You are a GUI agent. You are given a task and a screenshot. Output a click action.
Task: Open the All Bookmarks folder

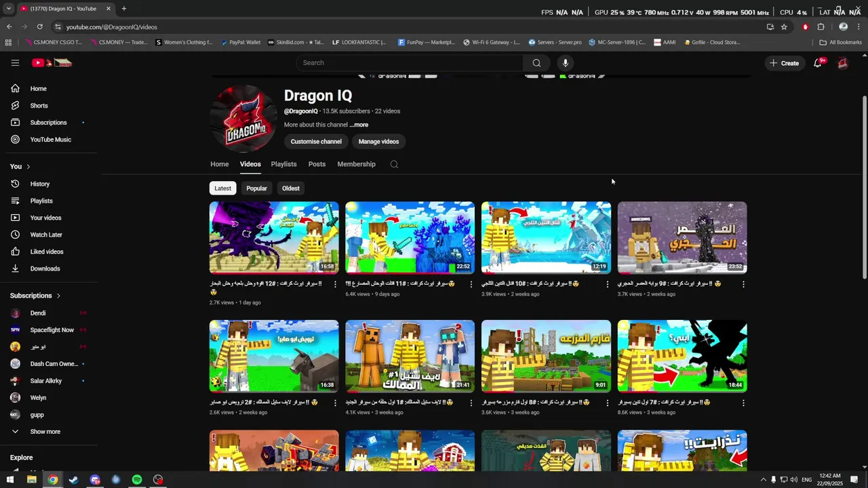point(840,42)
